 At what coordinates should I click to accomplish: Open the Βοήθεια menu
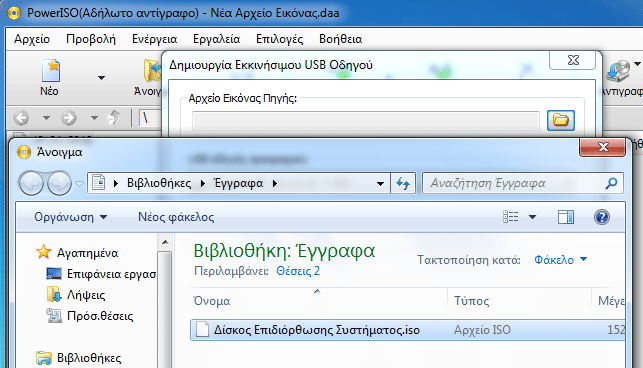click(340, 39)
